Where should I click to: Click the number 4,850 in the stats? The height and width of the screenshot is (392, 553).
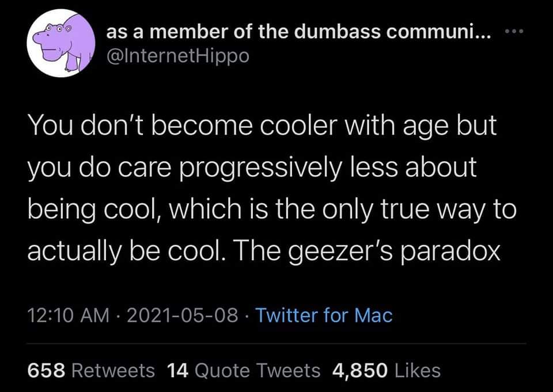pyautogui.click(x=360, y=371)
